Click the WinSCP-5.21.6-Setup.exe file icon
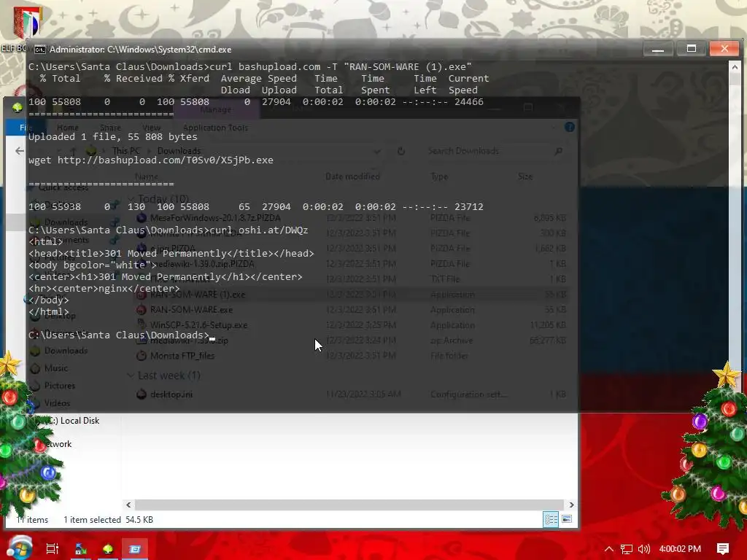 coord(141,324)
